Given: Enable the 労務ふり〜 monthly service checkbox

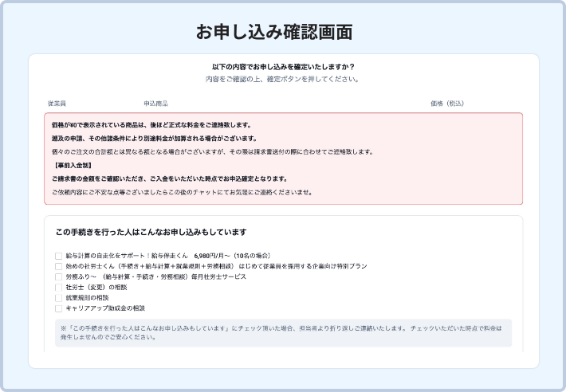Looking at the screenshot, I should (x=58, y=277).
